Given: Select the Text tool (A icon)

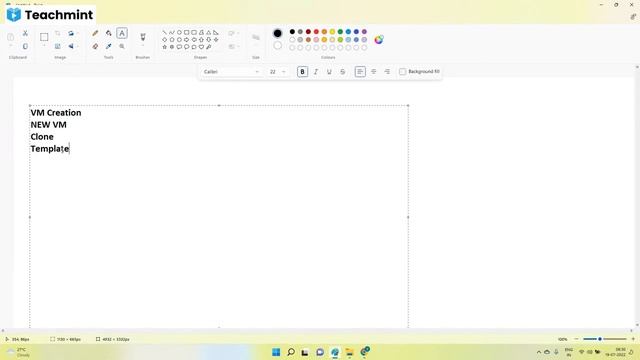Looking at the screenshot, I should 122,33.
